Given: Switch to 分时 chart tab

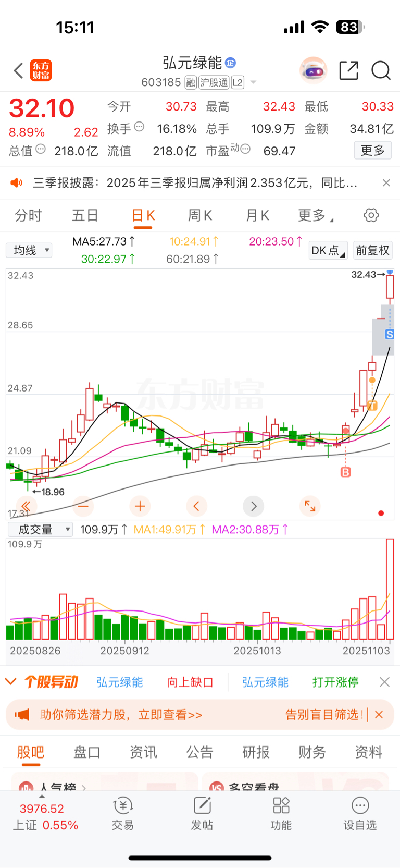Looking at the screenshot, I should (x=28, y=215).
